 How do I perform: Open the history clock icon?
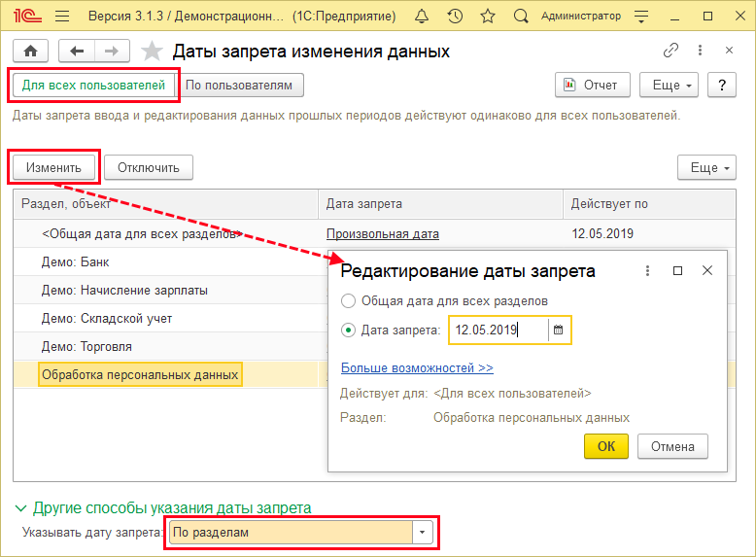(x=455, y=17)
